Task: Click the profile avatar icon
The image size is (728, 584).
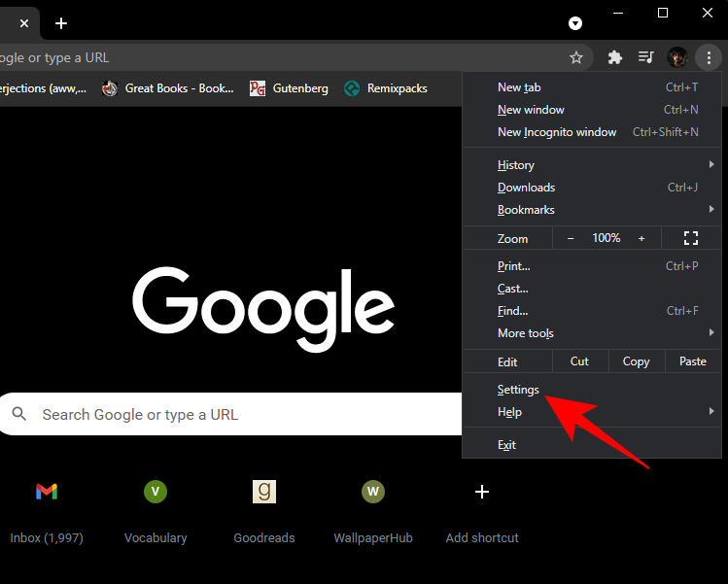Action: 677,57
